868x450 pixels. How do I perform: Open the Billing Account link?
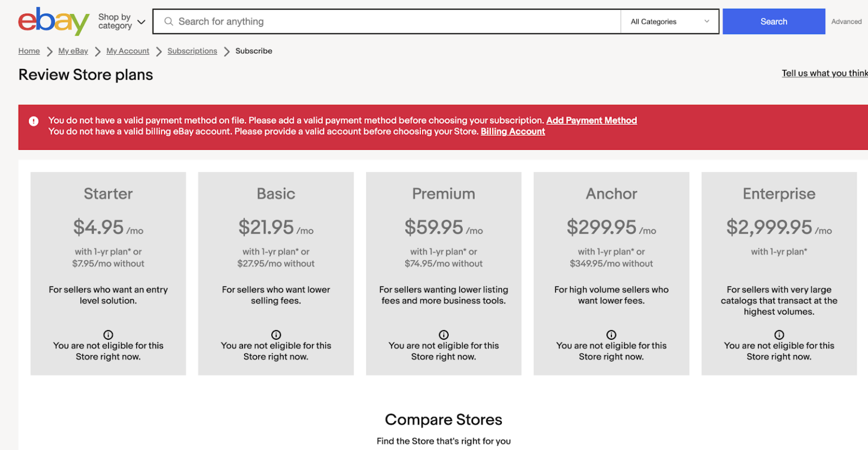coord(513,131)
